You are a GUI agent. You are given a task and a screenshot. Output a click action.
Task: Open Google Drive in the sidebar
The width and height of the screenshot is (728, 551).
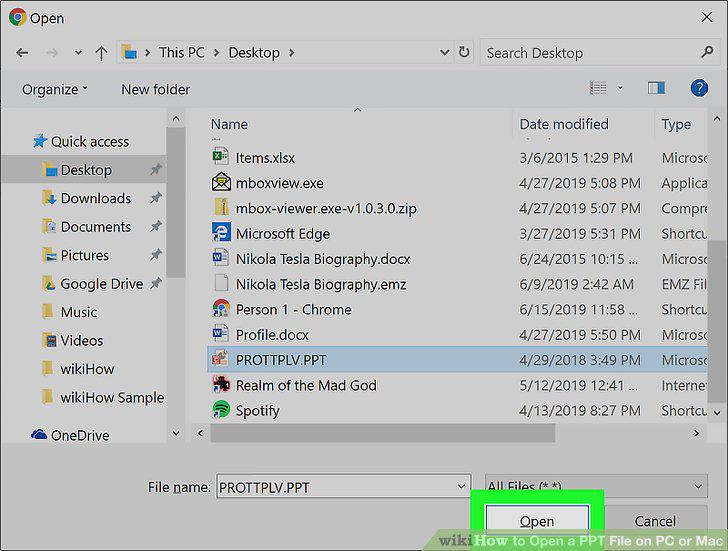click(92, 284)
